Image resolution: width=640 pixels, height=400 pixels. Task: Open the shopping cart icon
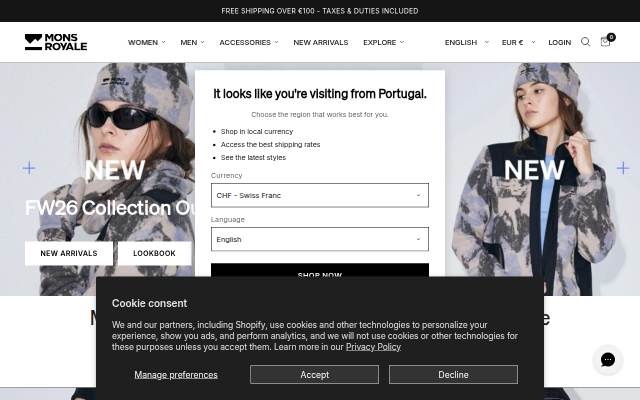606,42
